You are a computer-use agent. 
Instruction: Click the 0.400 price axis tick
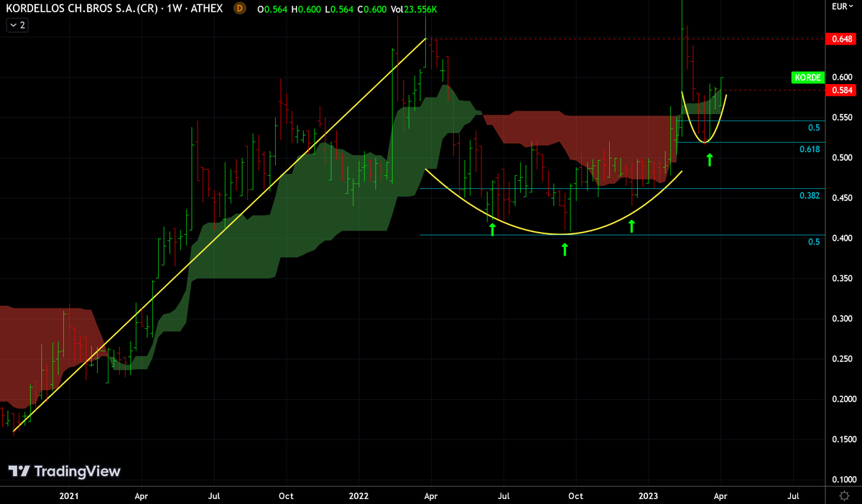pyautogui.click(x=842, y=238)
